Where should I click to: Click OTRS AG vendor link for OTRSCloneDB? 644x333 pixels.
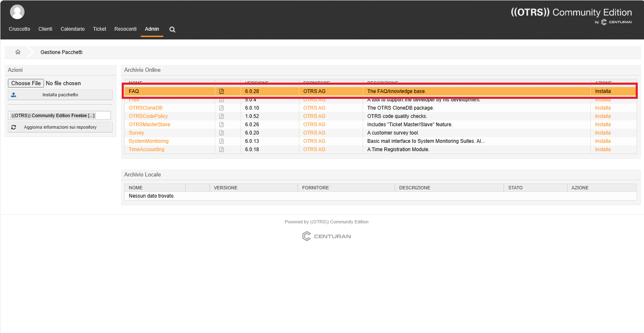pos(314,108)
